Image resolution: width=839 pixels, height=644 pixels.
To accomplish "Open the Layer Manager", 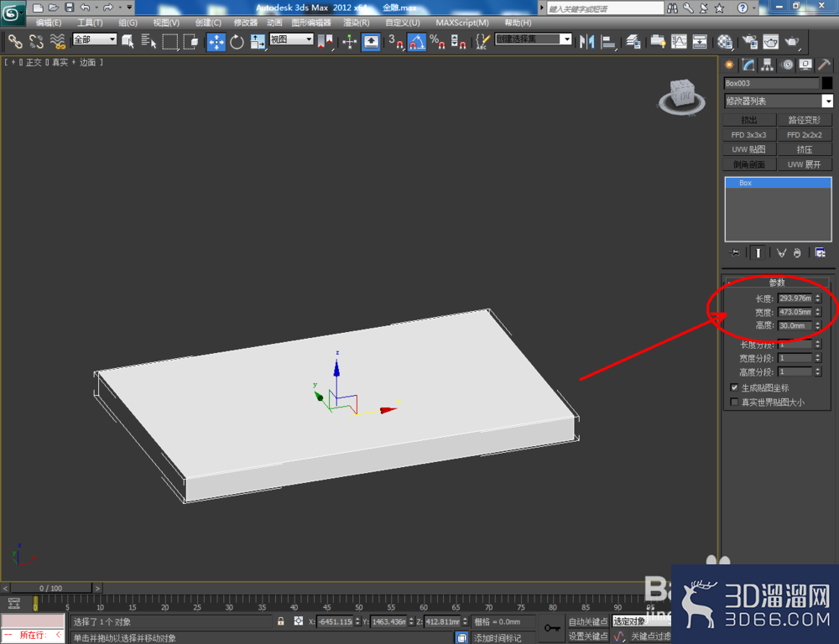I will click(x=633, y=42).
